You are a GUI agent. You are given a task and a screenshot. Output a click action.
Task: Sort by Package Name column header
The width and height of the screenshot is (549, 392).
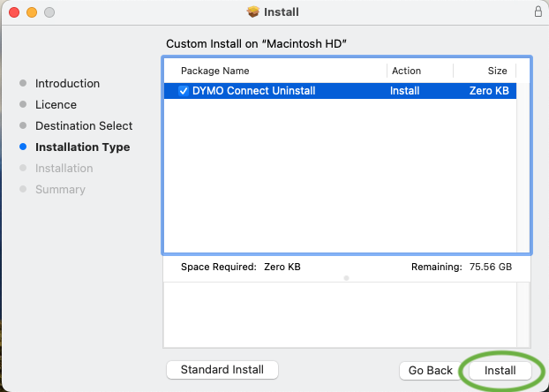tap(215, 71)
